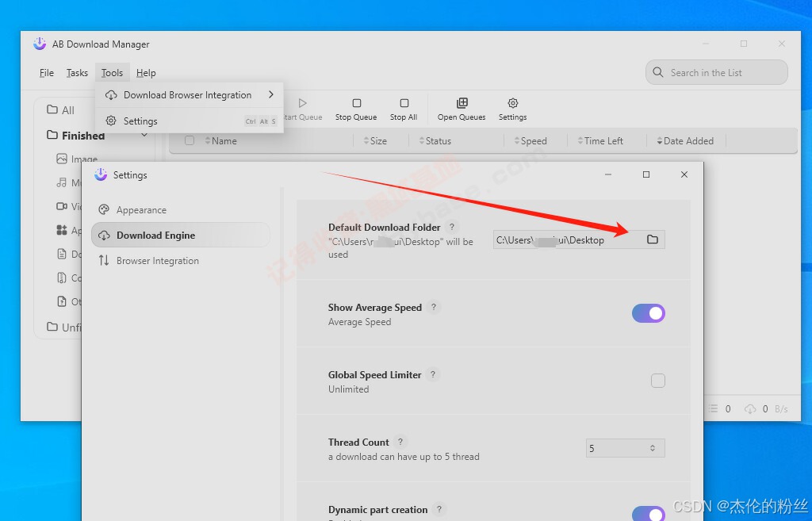Expand the Download Browser Integration submenu arrow
Screen dimensions: 812x521
[271, 95]
